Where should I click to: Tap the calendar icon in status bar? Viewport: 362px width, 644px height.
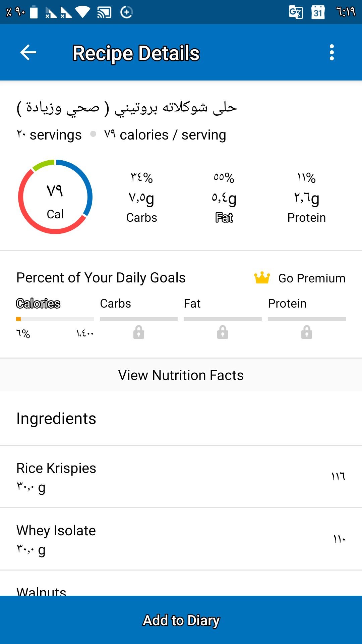click(318, 12)
